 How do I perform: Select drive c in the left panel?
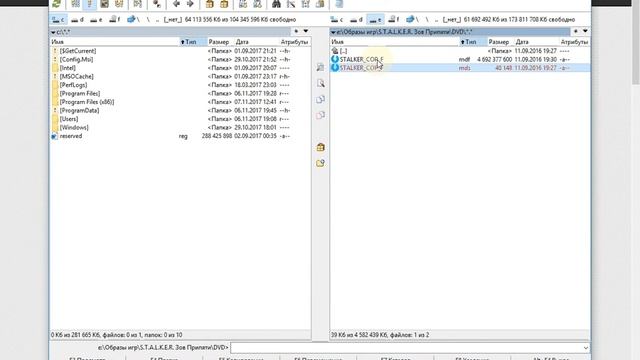click(58, 19)
